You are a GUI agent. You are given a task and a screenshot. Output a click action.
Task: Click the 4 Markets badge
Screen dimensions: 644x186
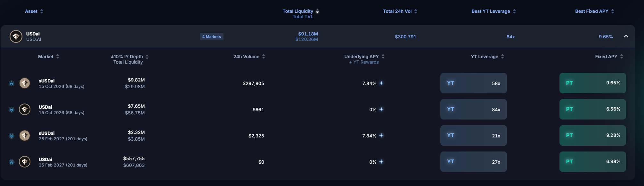[x=211, y=37]
